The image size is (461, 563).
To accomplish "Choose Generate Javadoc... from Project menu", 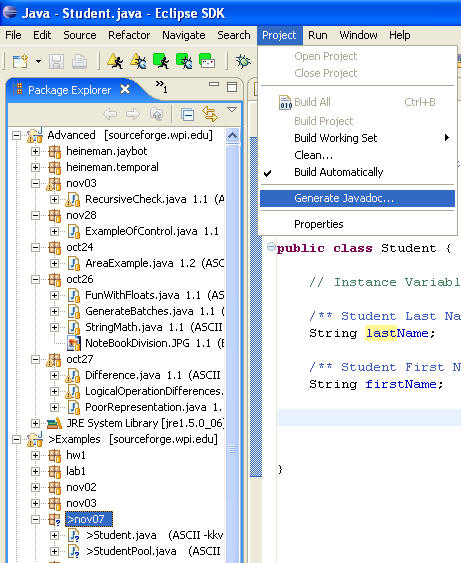I will click(357, 199).
